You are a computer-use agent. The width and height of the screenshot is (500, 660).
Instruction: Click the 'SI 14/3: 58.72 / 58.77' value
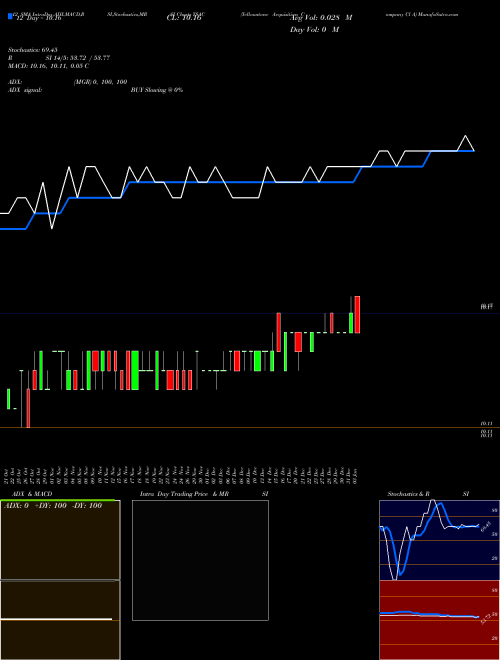click(x=78, y=58)
